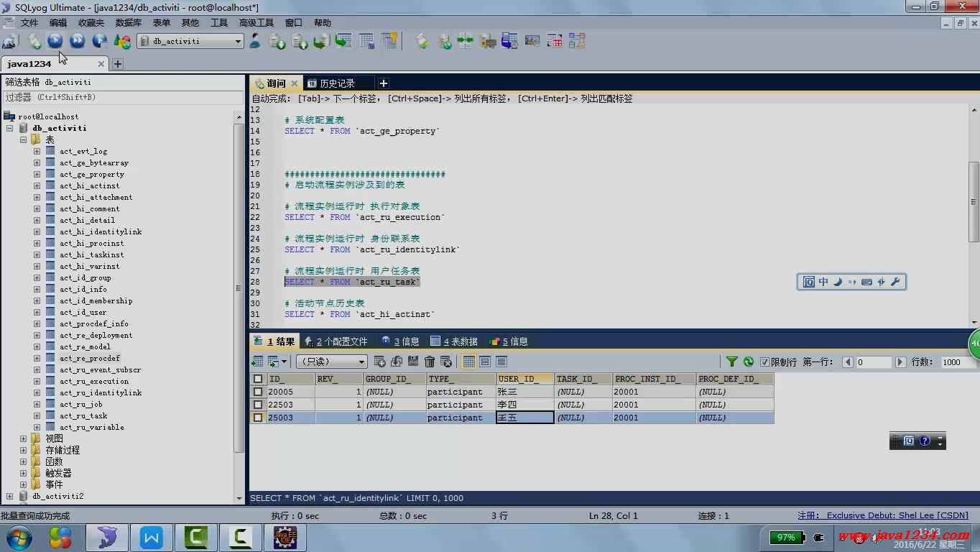Switch to the 4 表数据 tab

click(x=454, y=341)
